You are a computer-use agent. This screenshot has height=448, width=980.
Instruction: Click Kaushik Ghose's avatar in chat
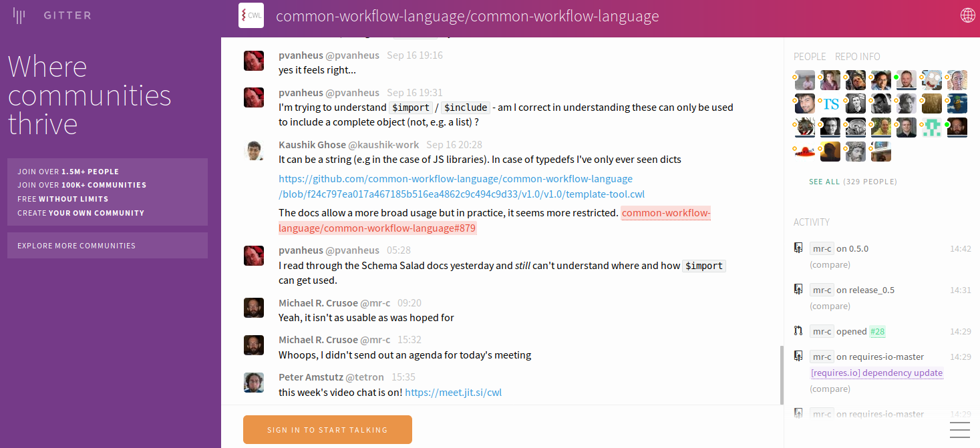click(254, 150)
